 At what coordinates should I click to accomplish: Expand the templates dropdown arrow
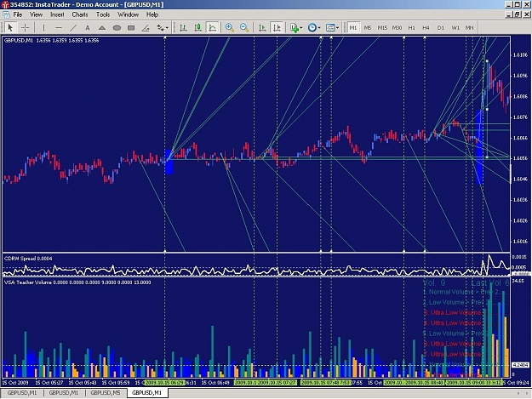[x=337, y=28]
